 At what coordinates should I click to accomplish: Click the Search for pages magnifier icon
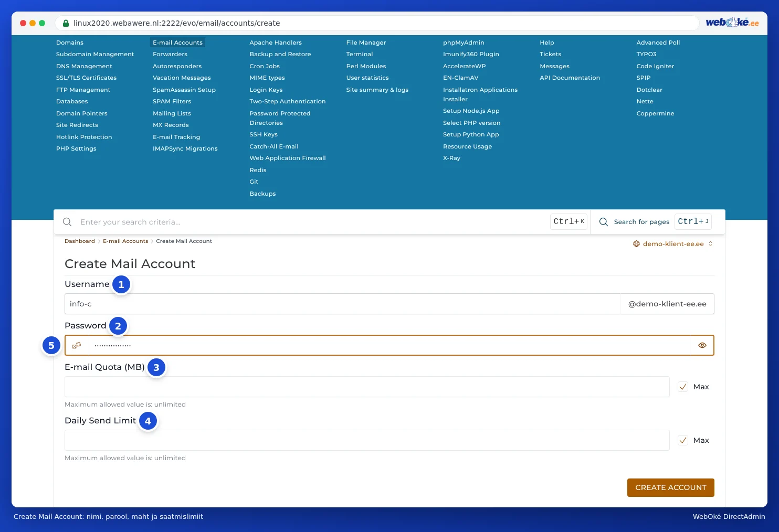[x=604, y=222]
